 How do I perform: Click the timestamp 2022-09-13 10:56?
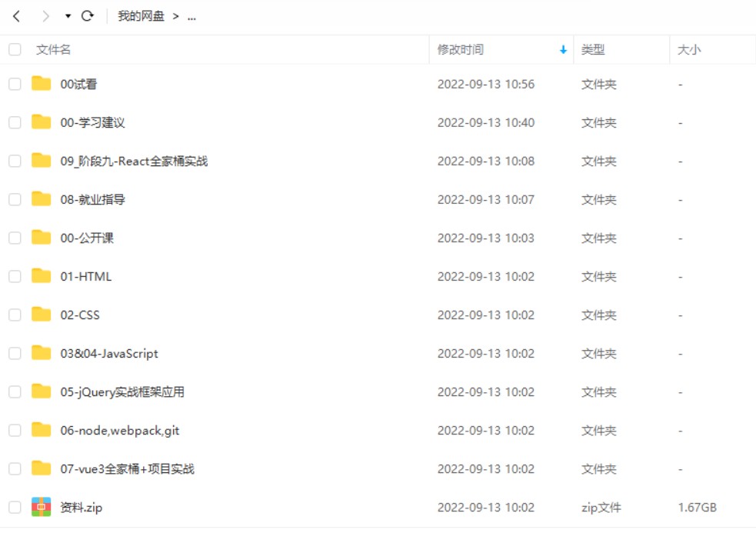click(x=486, y=85)
